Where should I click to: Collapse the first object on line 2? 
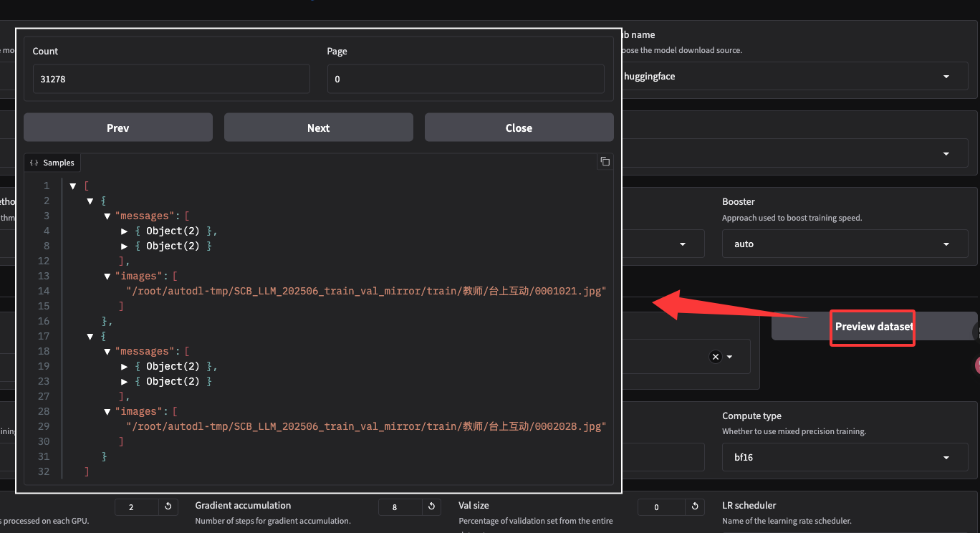point(90,201)
